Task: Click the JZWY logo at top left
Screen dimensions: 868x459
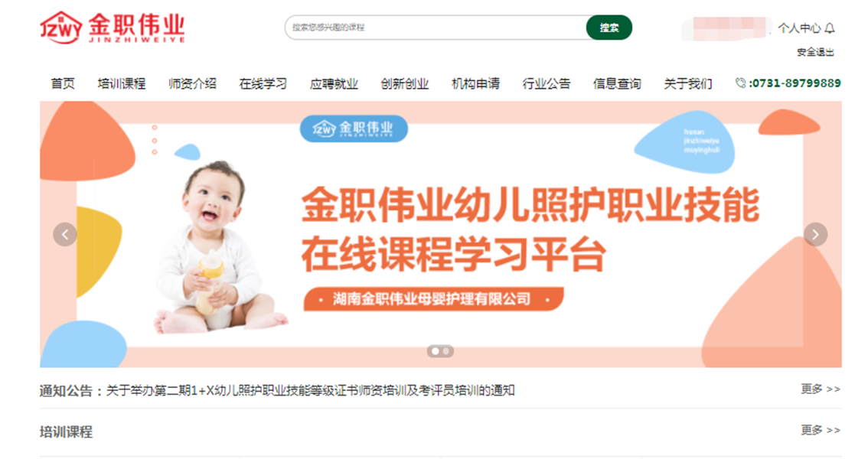Action: [113, 27]
